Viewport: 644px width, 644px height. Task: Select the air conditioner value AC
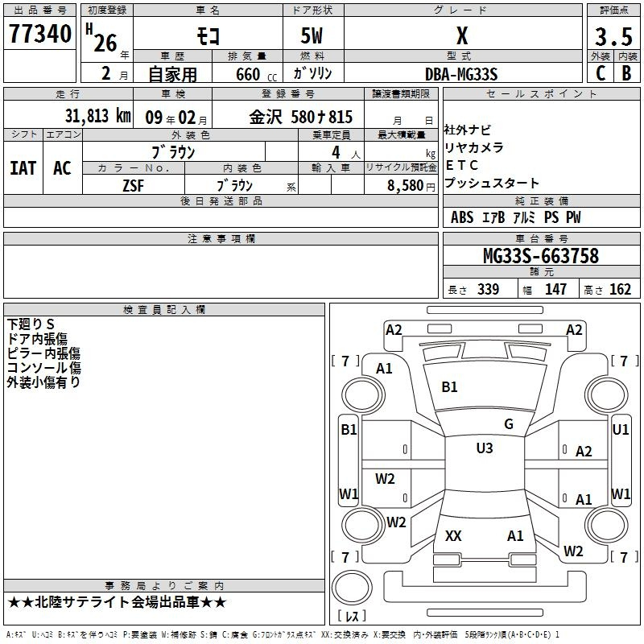tap(62, 168)
